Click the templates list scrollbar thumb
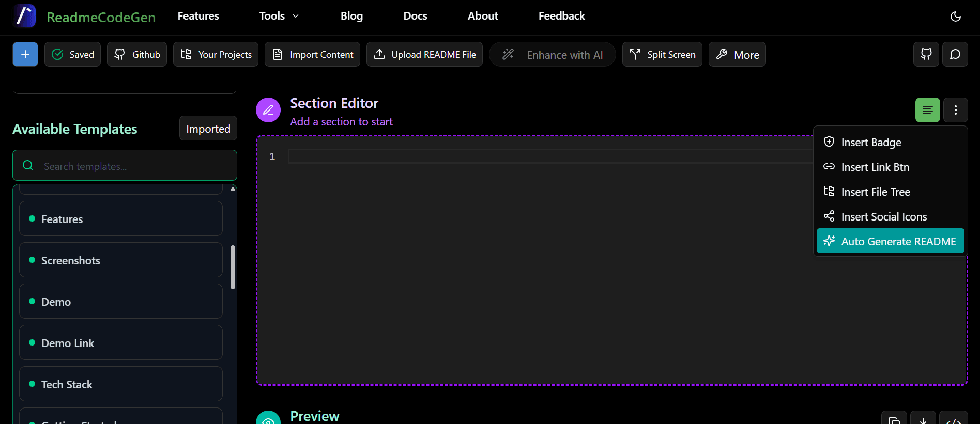 click(x=233, y=267)
